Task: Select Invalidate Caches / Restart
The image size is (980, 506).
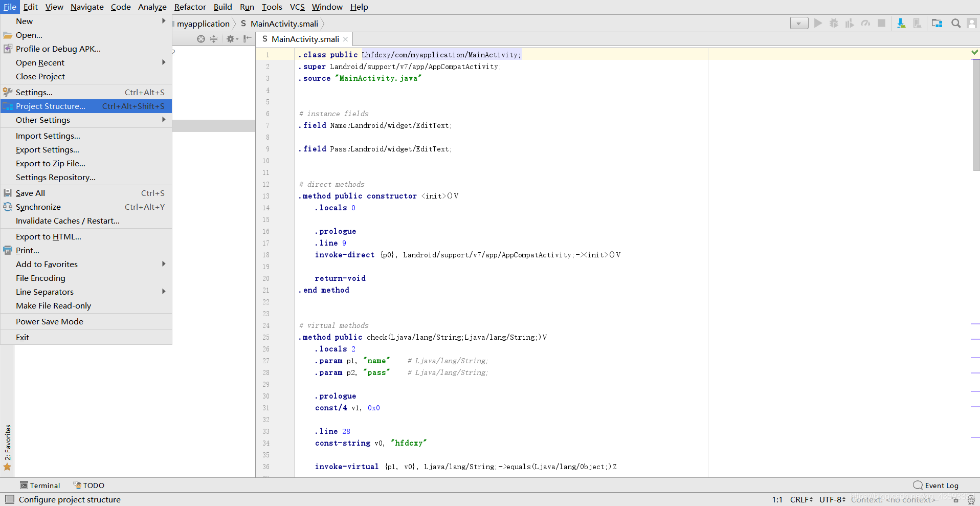Action: click(x=86, y=221)
